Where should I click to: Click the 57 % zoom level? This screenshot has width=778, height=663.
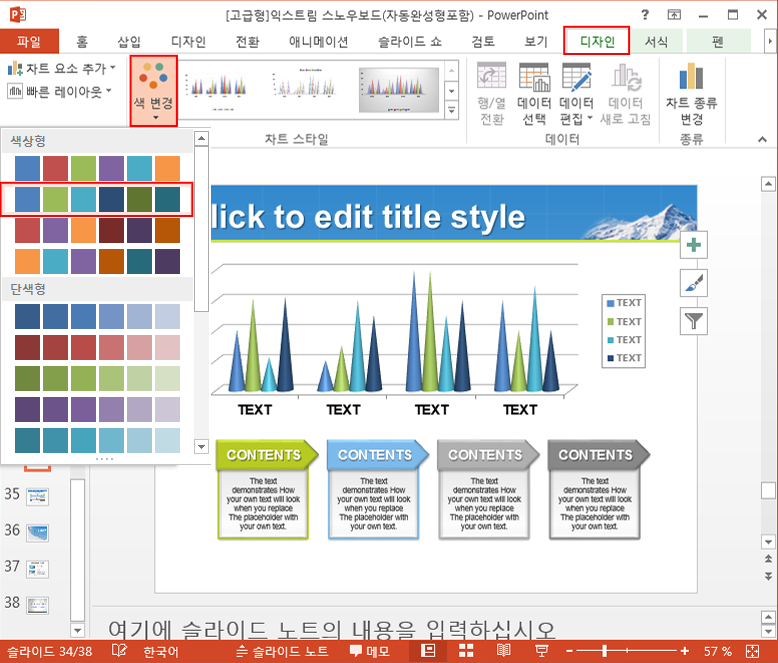(x=717, y=652)
